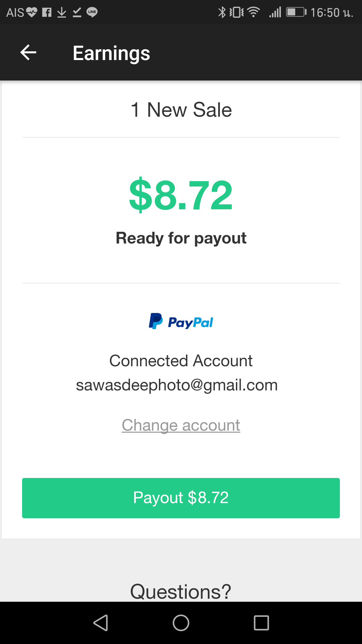Tap the heart health notification icon
362x644 pixels.
[x=32, y=12]
